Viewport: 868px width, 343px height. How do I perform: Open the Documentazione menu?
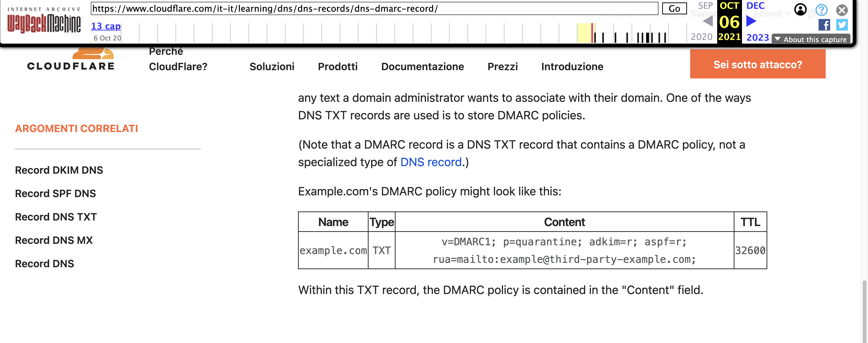click(423, 67)
